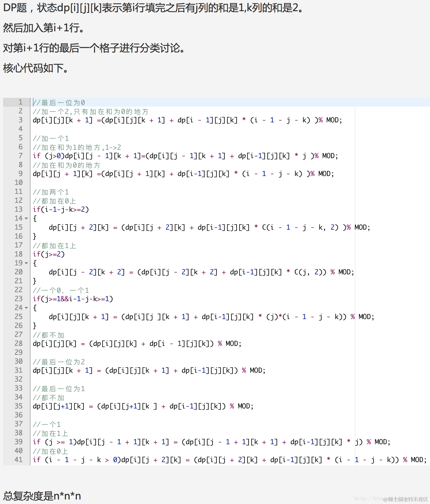Click the comment '//加在和为1的地方,1->2'

point(77,147)
